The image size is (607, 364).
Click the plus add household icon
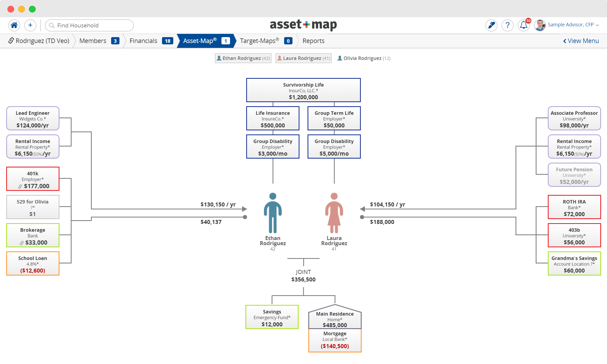click(30, 25)
